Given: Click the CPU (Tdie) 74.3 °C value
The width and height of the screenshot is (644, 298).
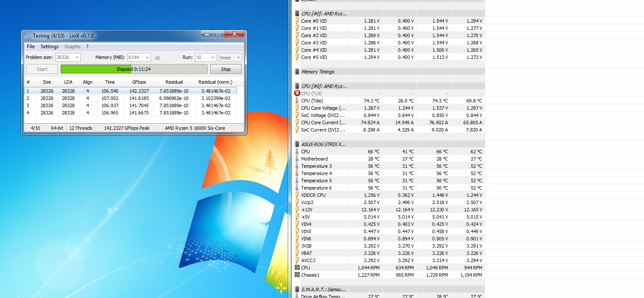Looking at the screenshot, I should point(371,101).
